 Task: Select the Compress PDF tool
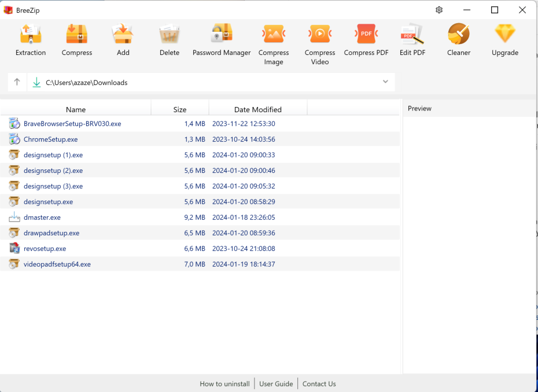[366, 39]
